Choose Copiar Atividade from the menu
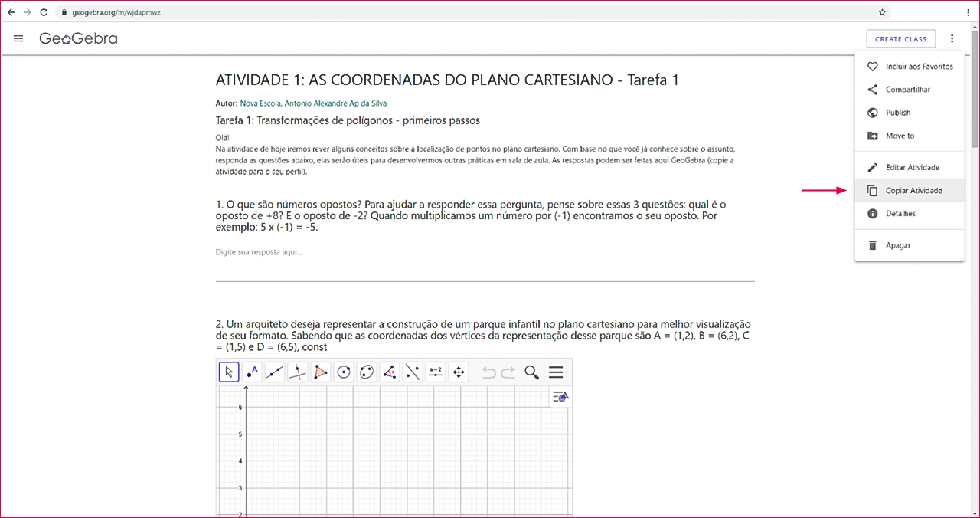 click(913, 191)
